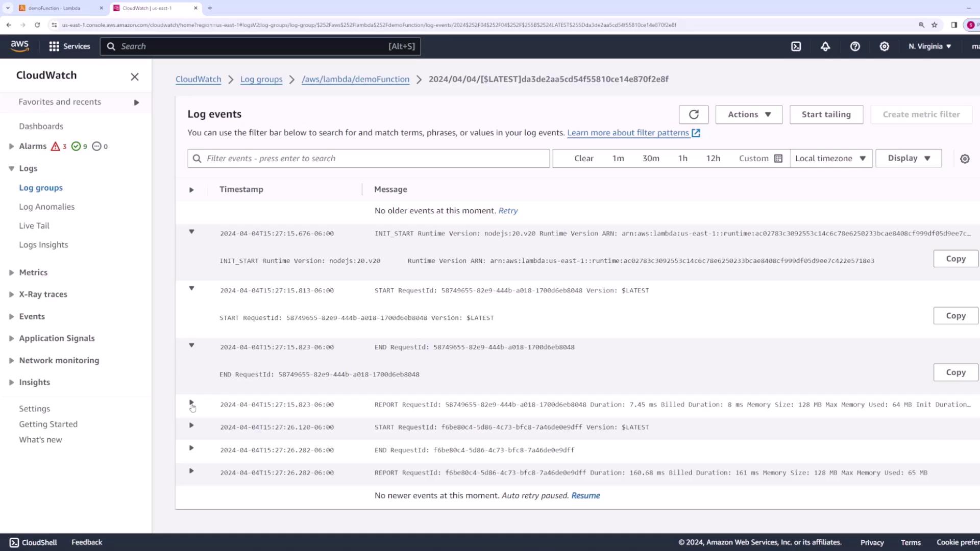
Task: Collapse the expanded END RequestId log event
Action: (191, 345)
